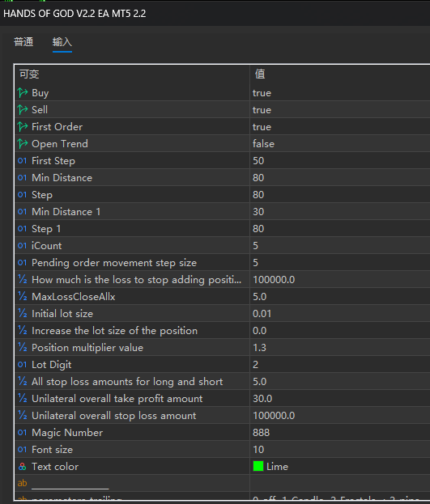The image size is (430, 504).
Task: Click the boolean icon beside Buy
Action: click(23, 93)
